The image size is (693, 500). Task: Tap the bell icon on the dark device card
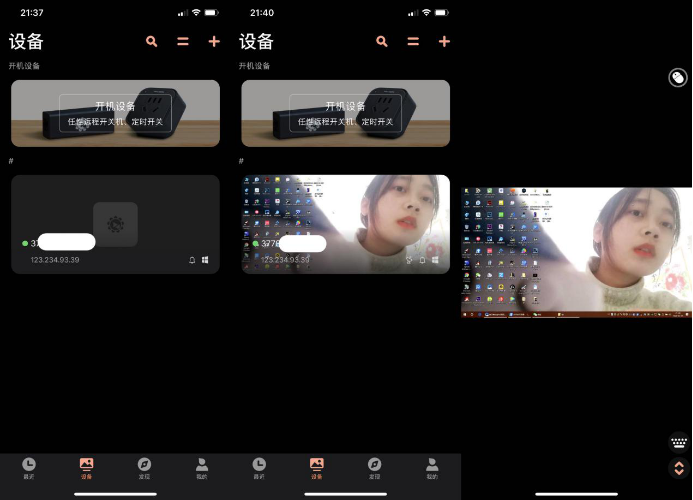[192, 260]
